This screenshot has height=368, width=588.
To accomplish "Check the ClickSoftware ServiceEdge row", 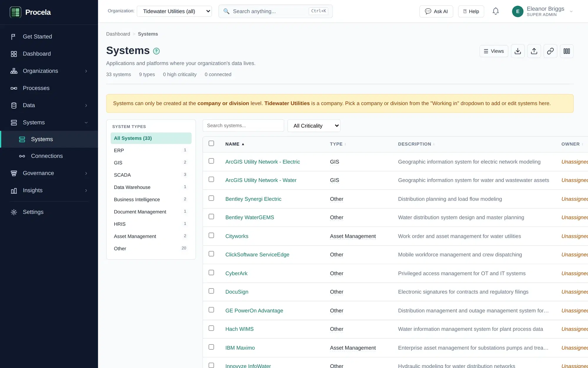I will tap(211, 254).
